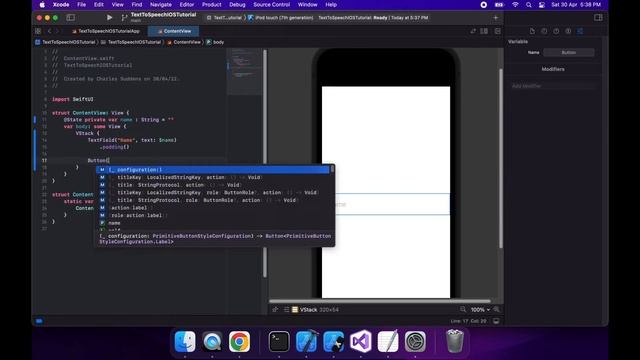This screenshot has height=360, width=640.
Task: Open the TextToSpeechIOSTutorial project breadcrumb
Action: [x=65, y=42]
